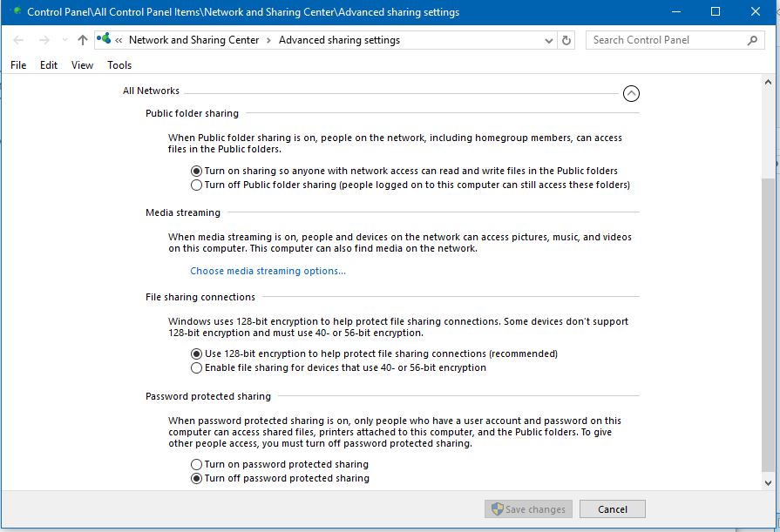
Task: Open the recent locations dropdown arrow
Action: click(64, 40)
